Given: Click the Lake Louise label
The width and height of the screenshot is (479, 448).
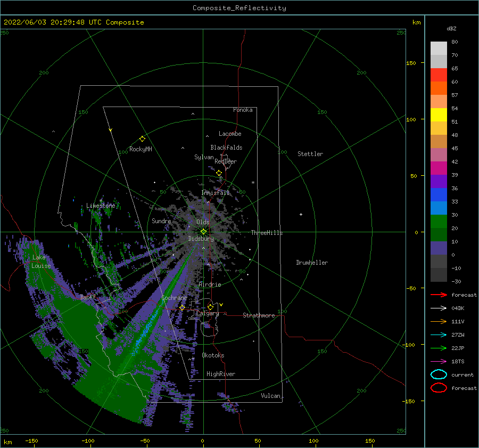Looking at the screenshot, I should pos(41,262).
